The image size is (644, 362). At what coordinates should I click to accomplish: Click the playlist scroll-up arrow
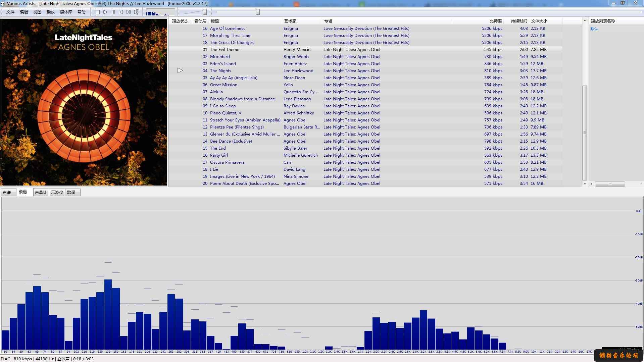585,20
